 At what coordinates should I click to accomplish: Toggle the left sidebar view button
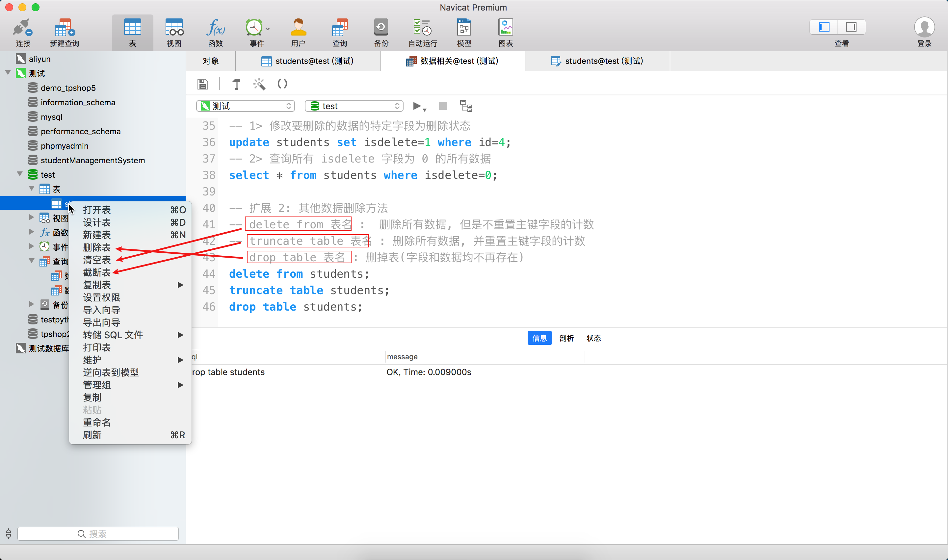coord(824,27)
